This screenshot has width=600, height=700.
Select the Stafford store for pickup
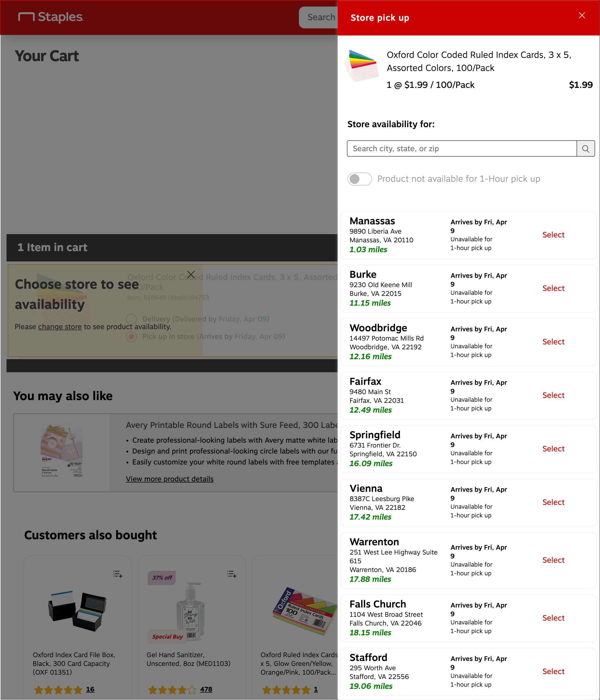click(x=553, y=671)
